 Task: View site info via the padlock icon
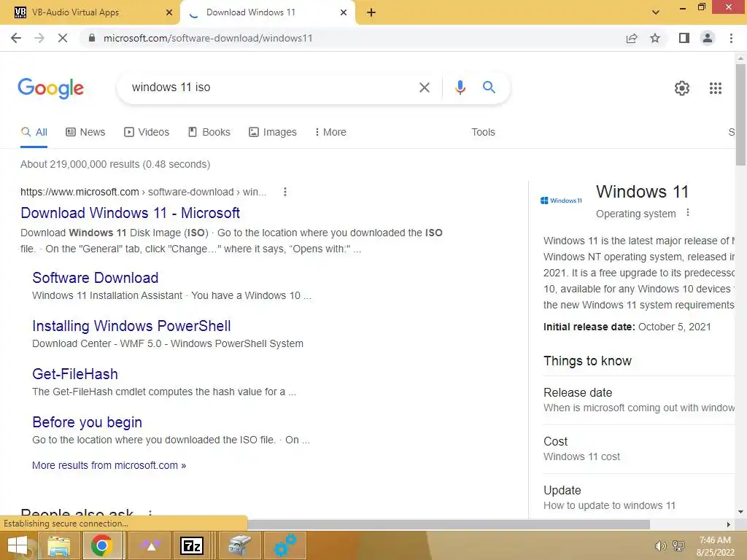click(92, 38)
